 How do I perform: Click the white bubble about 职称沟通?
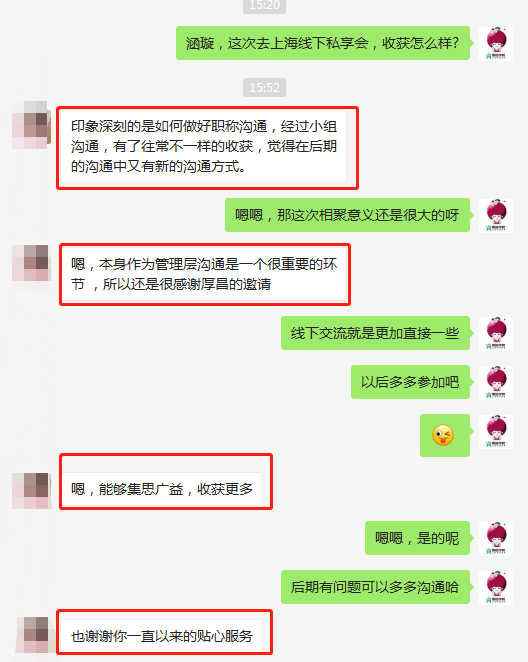[203, 146]
